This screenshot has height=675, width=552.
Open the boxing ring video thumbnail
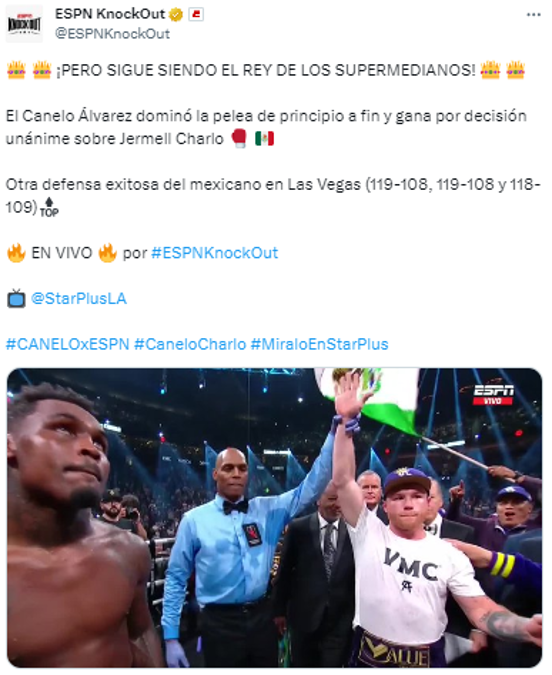(x=274, y=517)
